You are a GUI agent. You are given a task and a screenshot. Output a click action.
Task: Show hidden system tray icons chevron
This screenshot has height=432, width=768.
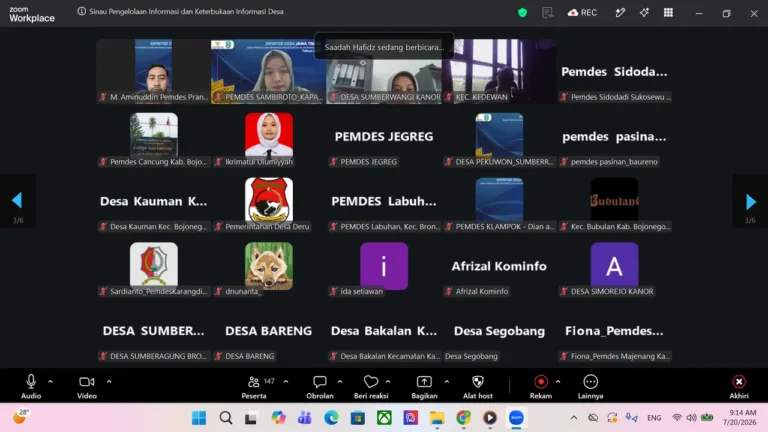click(x=574, y=418)
